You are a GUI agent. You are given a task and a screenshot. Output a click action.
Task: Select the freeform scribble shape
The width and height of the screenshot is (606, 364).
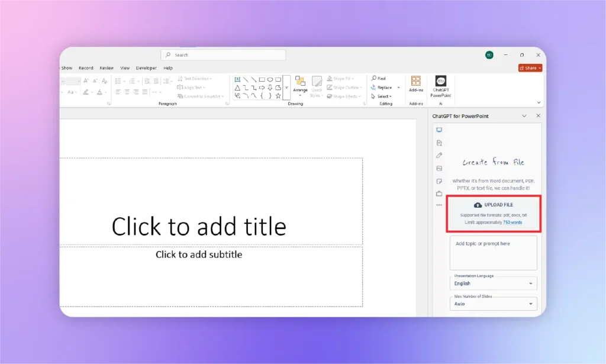[x=237, y=96]
